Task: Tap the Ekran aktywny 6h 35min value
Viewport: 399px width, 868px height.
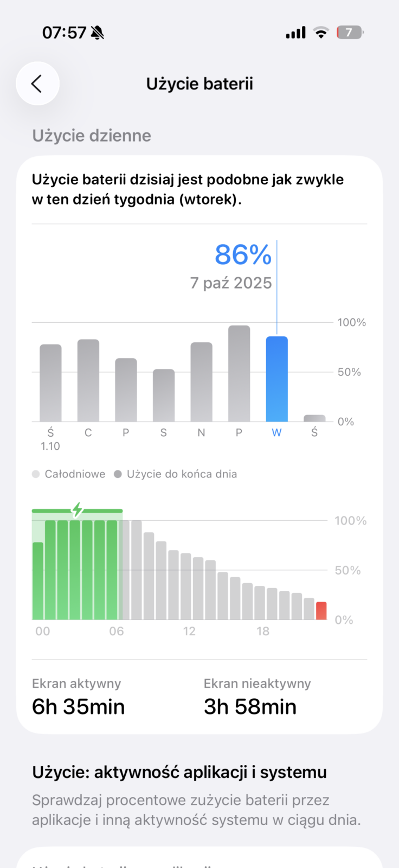Action: tap(78, 707)
